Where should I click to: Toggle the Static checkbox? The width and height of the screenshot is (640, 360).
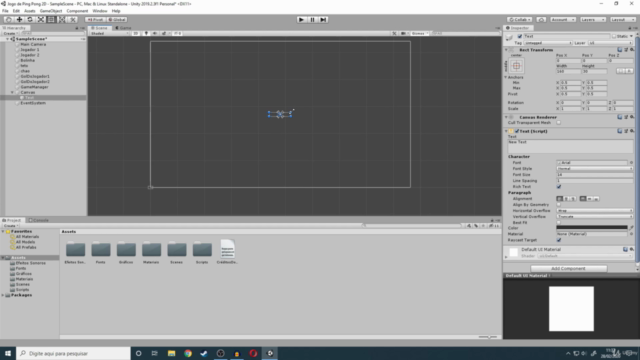coord(613,36)
